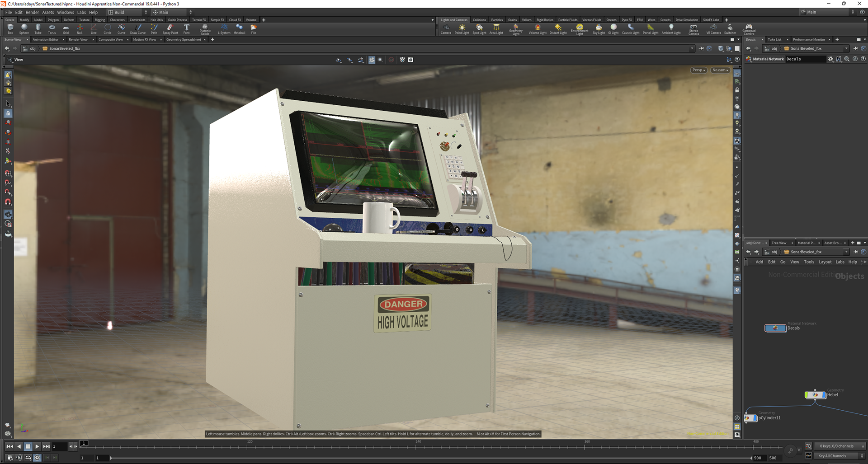Add a Metaball from the shelf
Viewport: 868px width, 464px height.
(239, 29)
